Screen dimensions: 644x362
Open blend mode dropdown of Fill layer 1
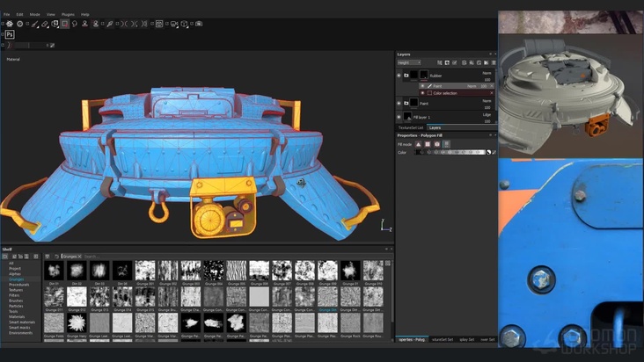[x=487, y=113]
